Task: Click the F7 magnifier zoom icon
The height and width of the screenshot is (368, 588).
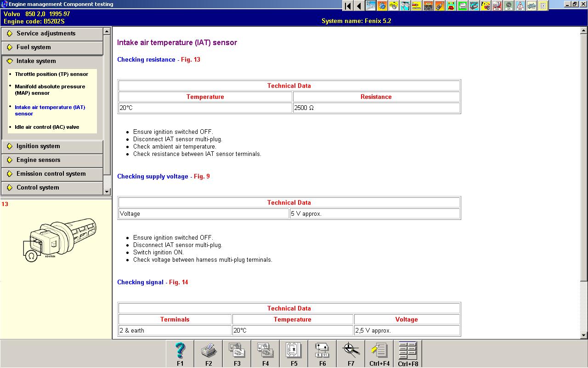Action: (351, 354)
